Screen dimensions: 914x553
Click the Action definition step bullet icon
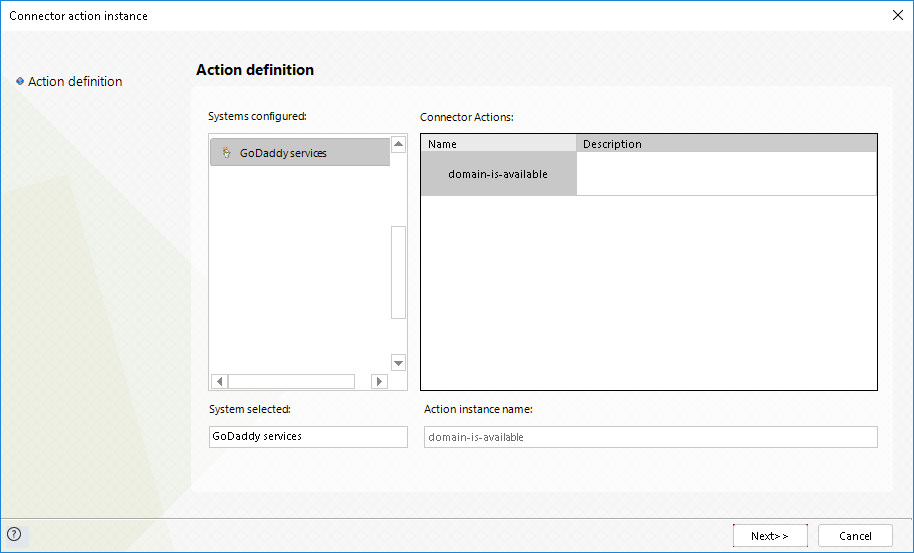click(x=20, y=81)
